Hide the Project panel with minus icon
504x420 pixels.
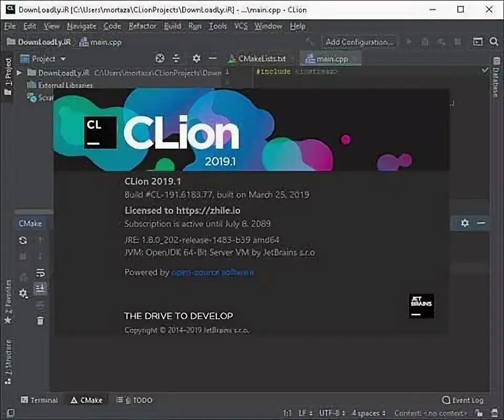pos(213,58)
